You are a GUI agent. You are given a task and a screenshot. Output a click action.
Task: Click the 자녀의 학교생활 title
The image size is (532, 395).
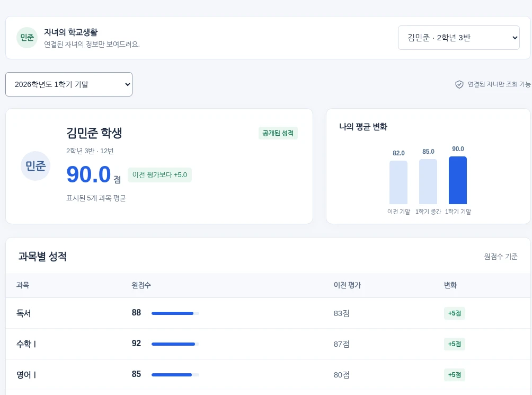(x=71, y=32)
